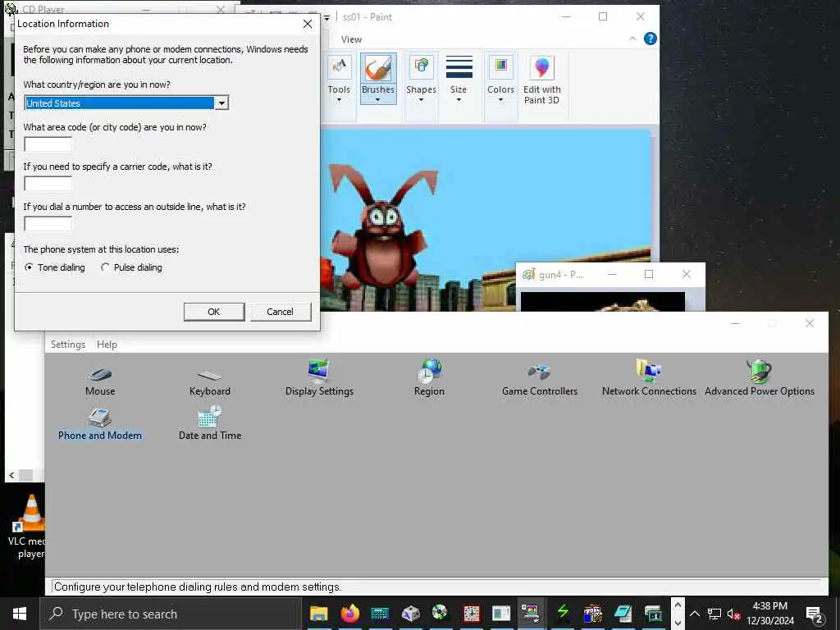
Task: Open File Explorer from the taskbar
Action: [x=319, y=614]
